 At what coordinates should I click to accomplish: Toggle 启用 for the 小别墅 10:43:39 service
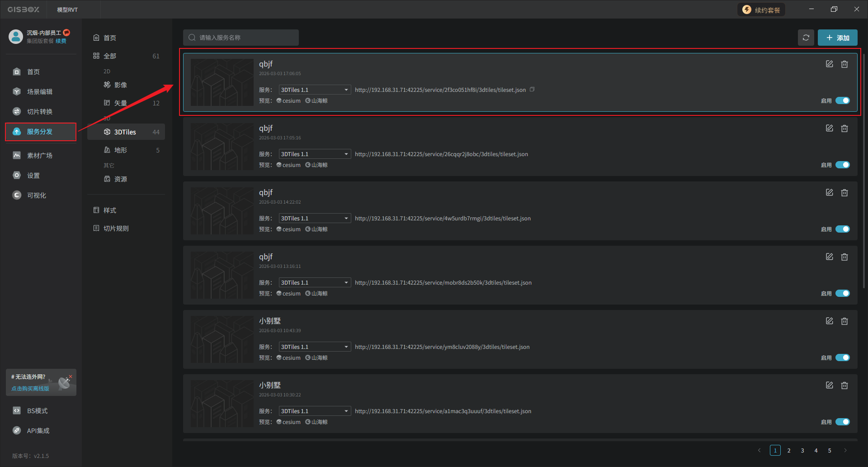[x=842, y=357]
